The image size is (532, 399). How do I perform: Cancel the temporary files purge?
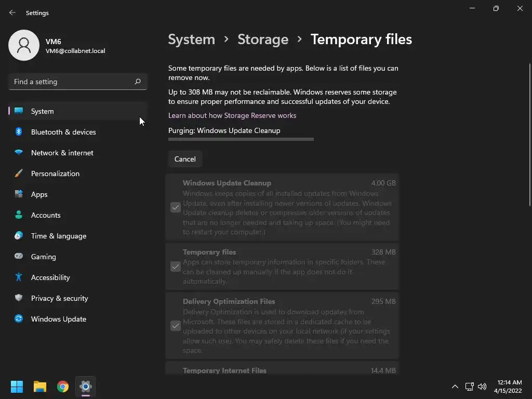coord(185,159)
